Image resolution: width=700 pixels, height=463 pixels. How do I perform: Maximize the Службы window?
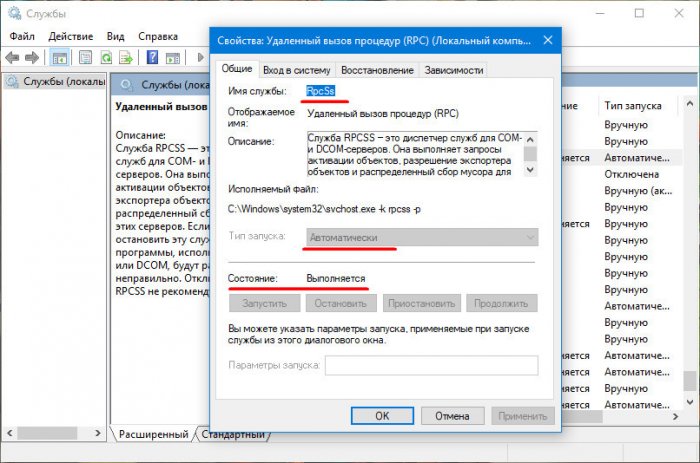639,13
